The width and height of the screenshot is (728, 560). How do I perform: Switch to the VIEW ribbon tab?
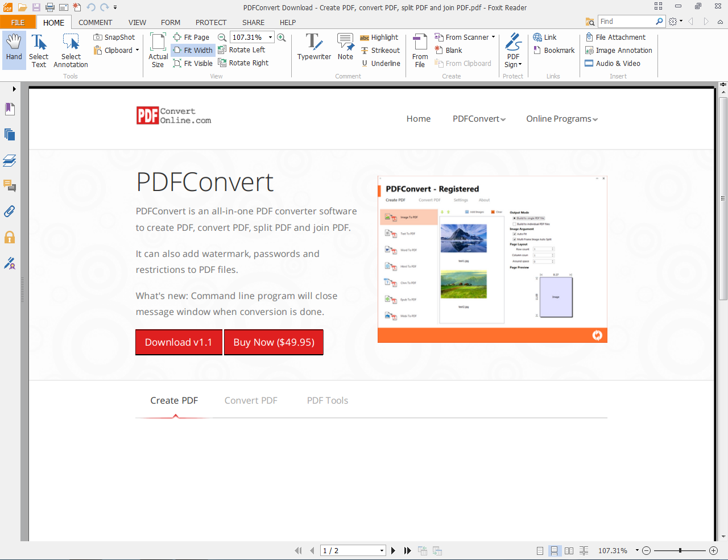click(137, 22)
